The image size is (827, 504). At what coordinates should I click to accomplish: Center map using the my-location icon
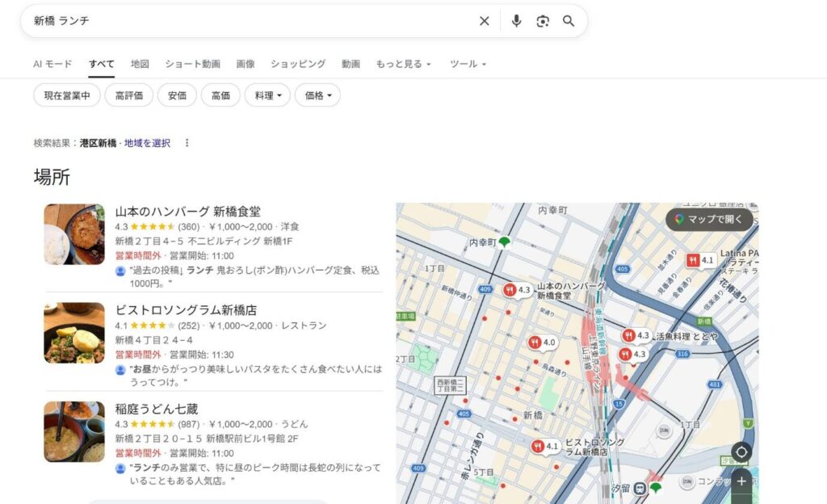[741, 452]
